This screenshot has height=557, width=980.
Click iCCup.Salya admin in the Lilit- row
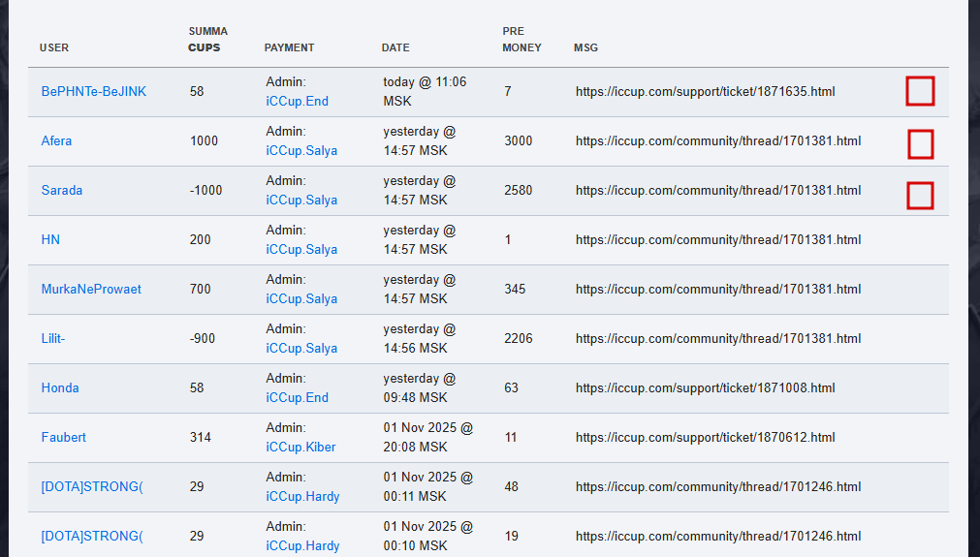(x=301, y=348)
